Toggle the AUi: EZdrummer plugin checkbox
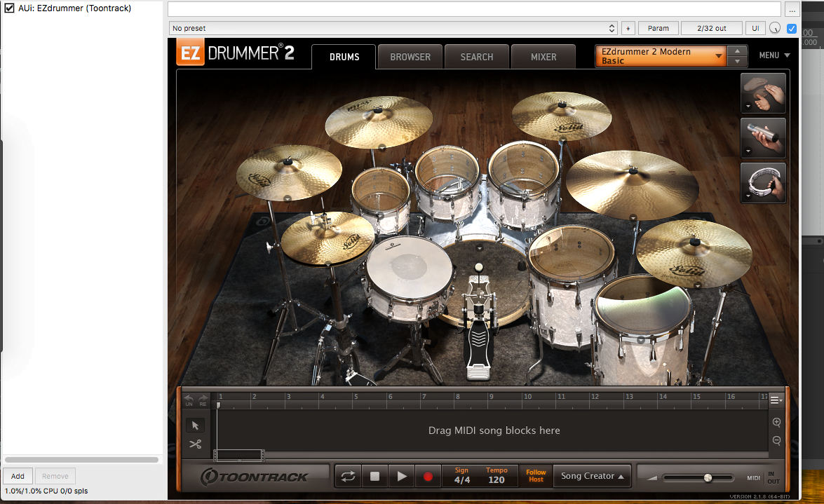Screen dimensions: 824x504 pos(9,8)
